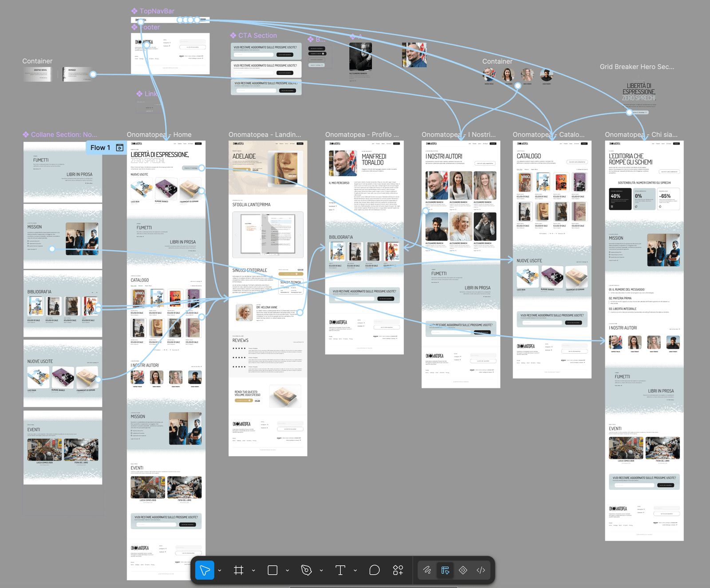710x588 pixels.
Task: Select the Container label above author avatars
Action: (497, 62)
